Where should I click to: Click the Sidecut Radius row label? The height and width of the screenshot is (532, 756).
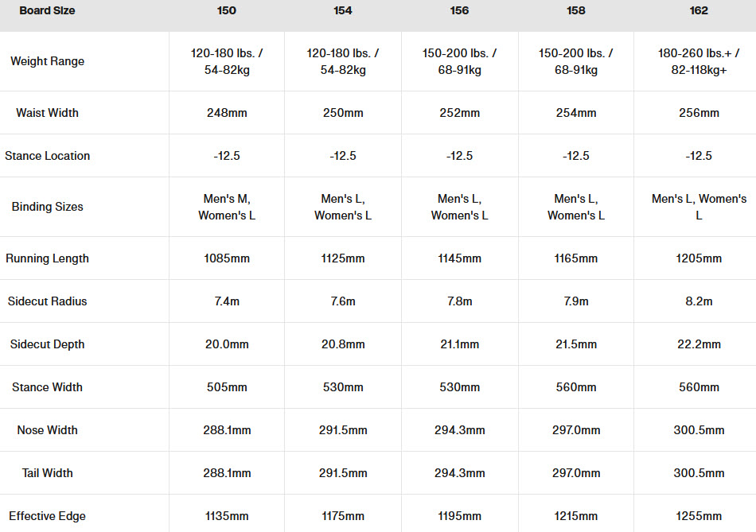(47, 301)
